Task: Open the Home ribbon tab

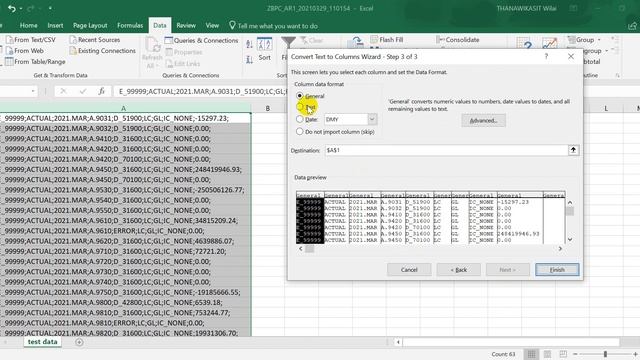Action: pyautogui.click(x=29, y=25)
